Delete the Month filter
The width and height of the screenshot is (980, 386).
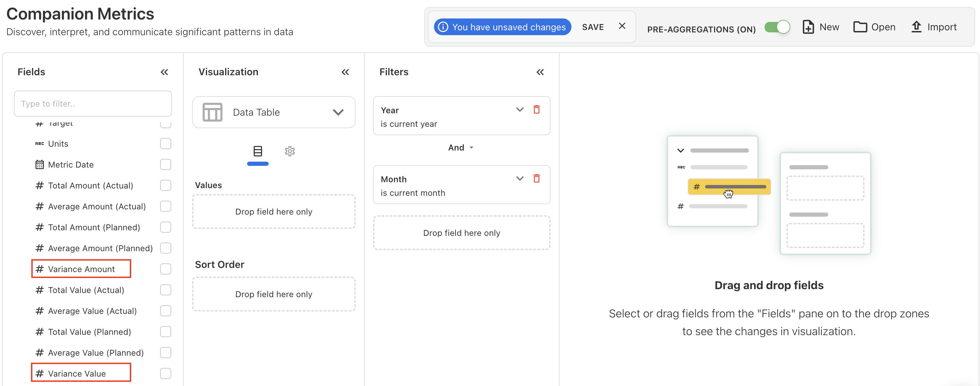(536, 178)
